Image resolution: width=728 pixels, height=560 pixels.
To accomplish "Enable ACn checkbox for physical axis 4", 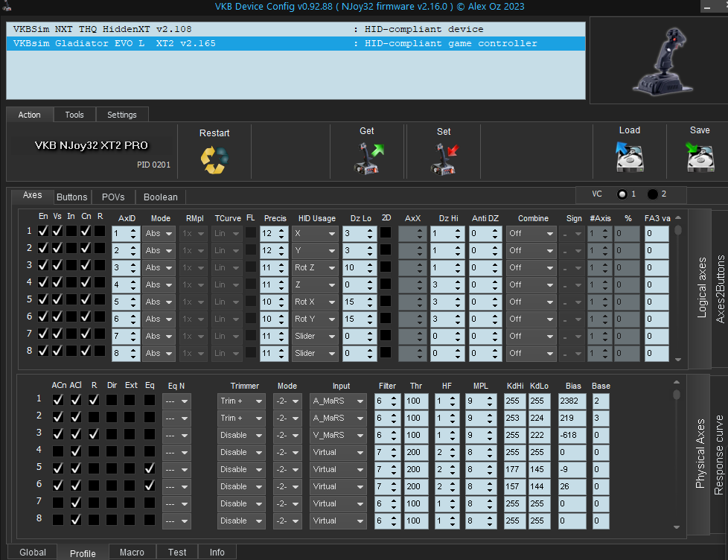I will pos(58,452).
